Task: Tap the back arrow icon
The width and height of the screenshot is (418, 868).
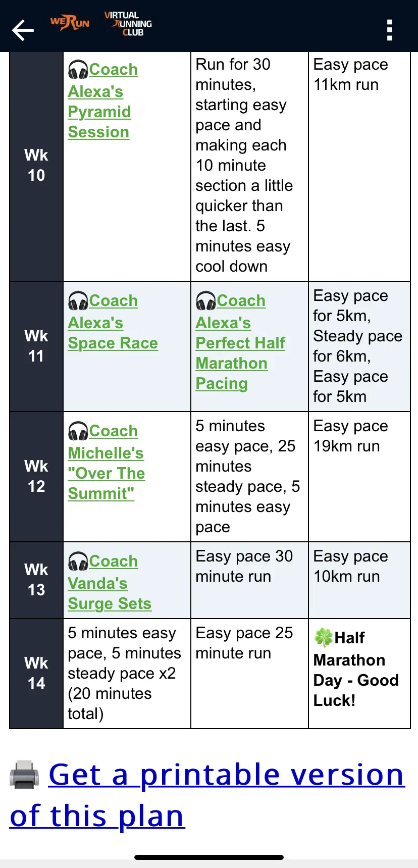Action: pyautogui.click(x=23, y=30)
